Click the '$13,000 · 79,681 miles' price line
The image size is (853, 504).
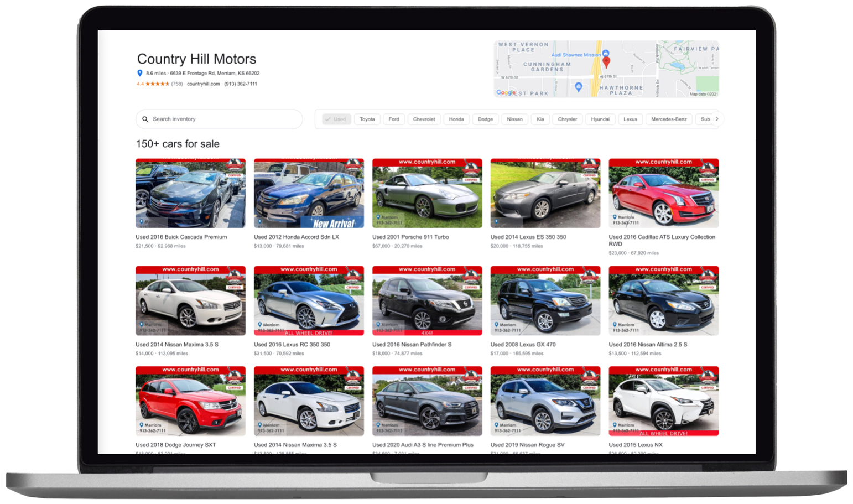click(279, 246)
